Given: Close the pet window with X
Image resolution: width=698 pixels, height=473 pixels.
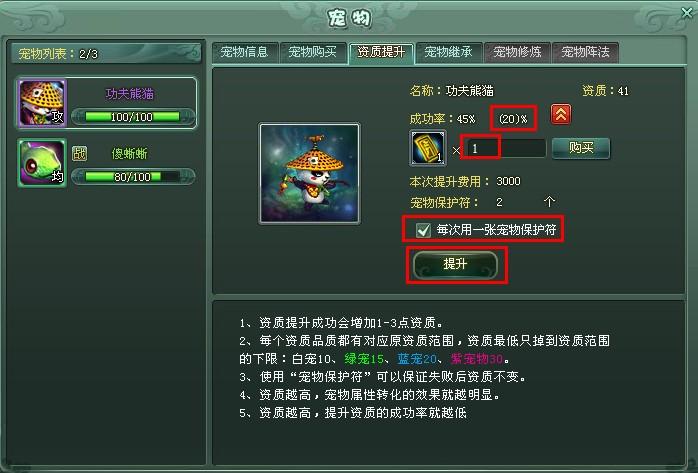Looking at the screenshot, I should [x=686, y=13].
